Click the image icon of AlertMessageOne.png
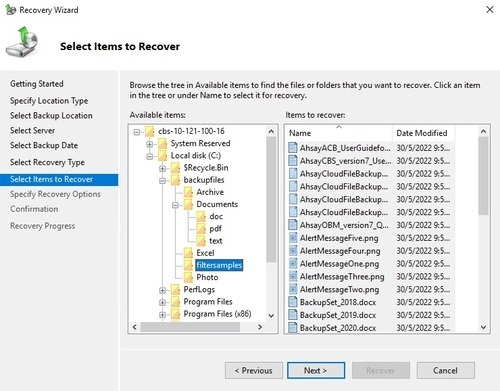The image size is (500, 391). click(293, 264)
